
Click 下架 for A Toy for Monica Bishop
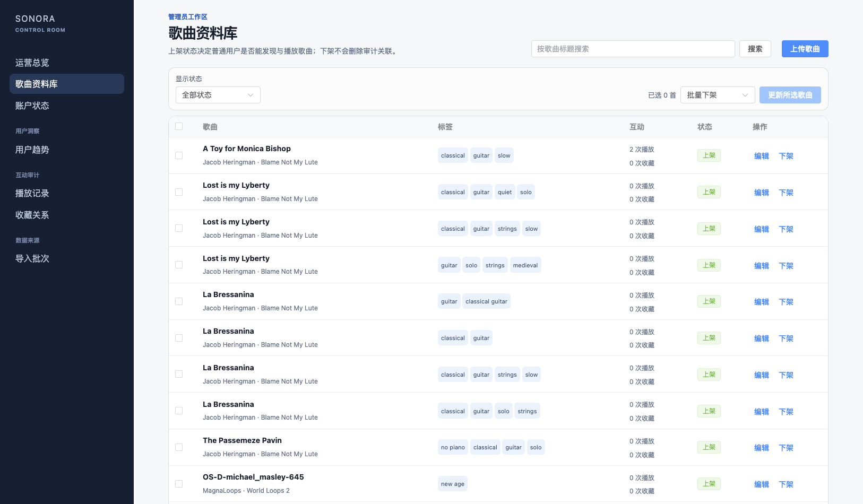[786, 156]
